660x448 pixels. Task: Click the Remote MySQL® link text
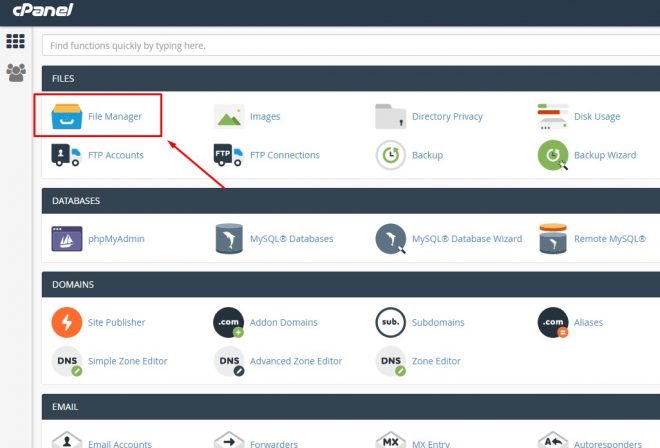609,239
